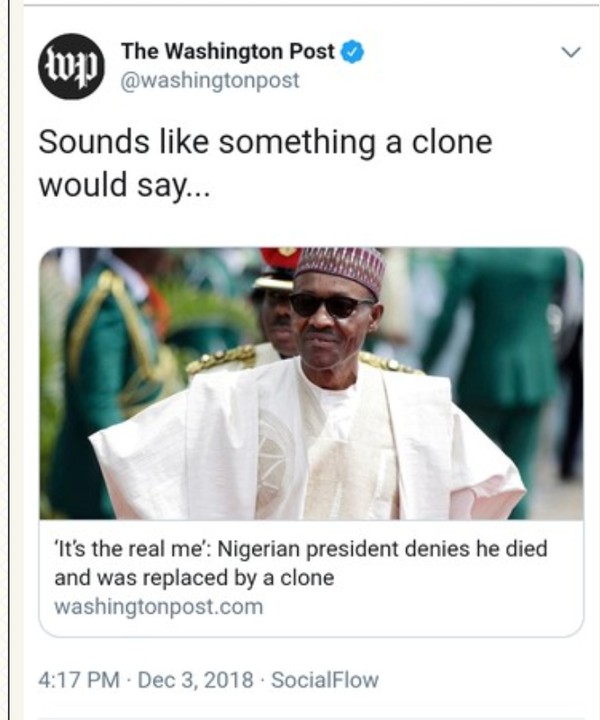This screenshot has height=720, width=600.
Task: Click the president's striped cap in photo
Action: pyautogui.click(x=340, y=268)
